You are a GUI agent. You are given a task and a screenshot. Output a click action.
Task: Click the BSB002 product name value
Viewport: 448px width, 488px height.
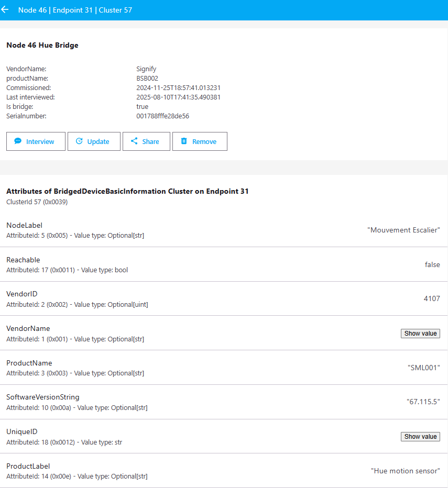tap(147, 79)
